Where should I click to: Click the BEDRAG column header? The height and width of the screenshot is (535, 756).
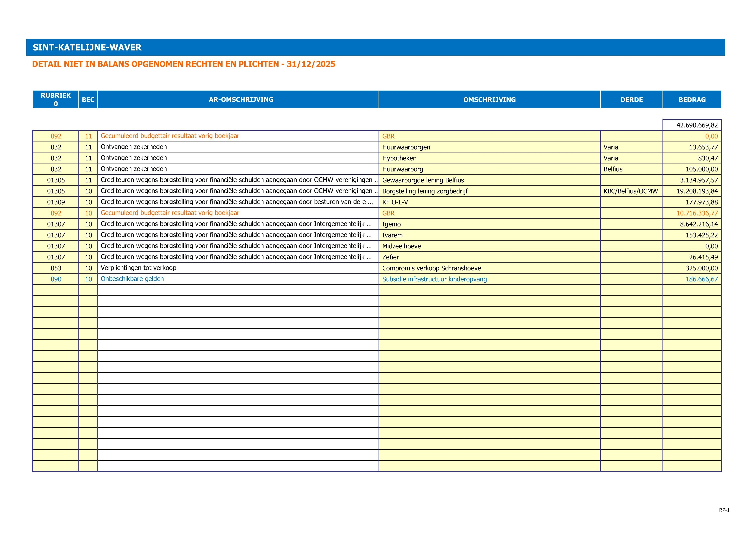[692, 99]
